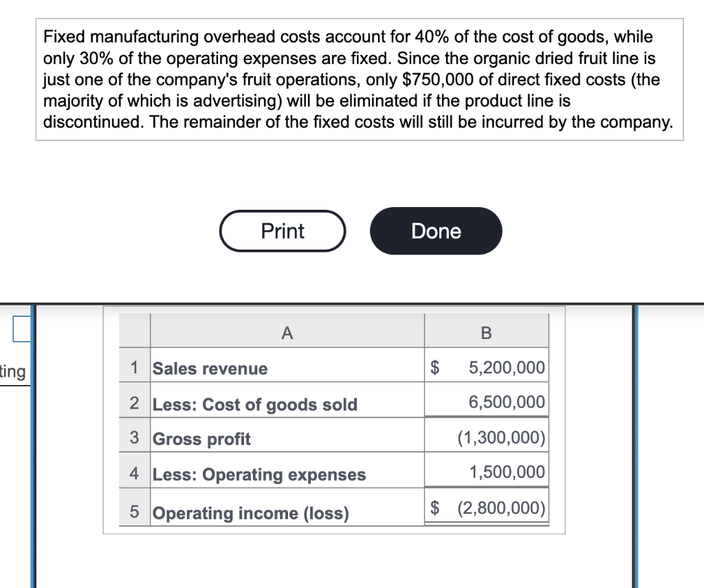Toggle the checkbox on the left edge
Viewport: 704px width, 588px height.
tap(20, 329)
